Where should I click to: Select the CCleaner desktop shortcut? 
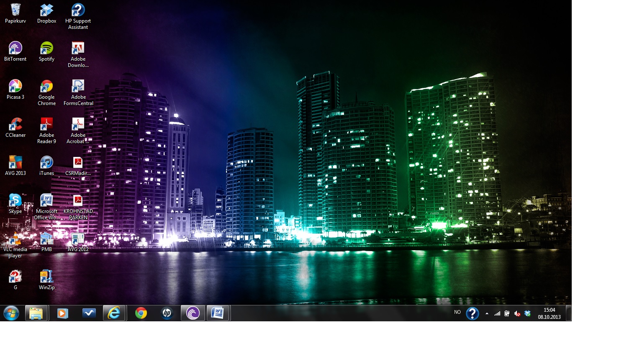[15, 128]
